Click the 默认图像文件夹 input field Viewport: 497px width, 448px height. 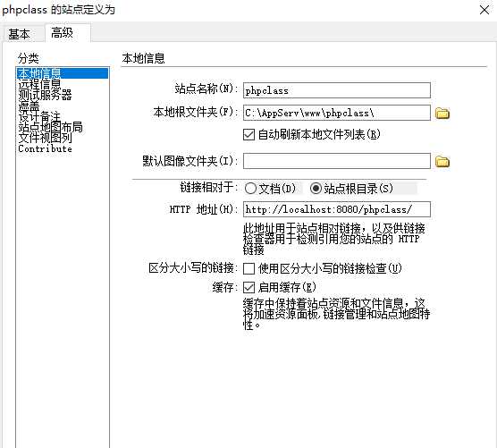point(337,161)
